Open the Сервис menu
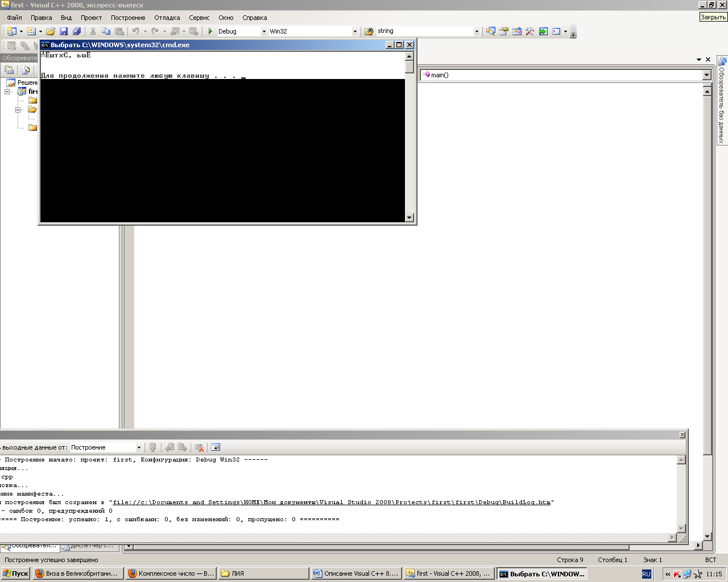 [199, 18]
